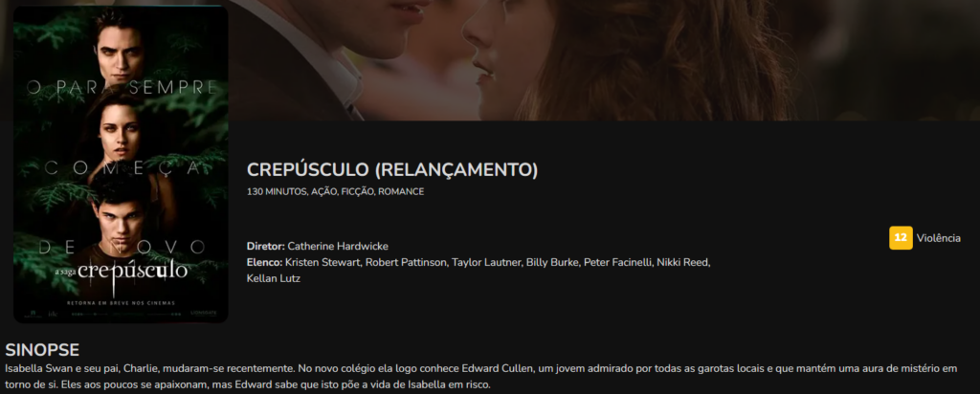Image resolution: width=980 pixels, height=394 pixels.
Task: Click the yellow 12 age-rating badge
Action: pos(901,238)
